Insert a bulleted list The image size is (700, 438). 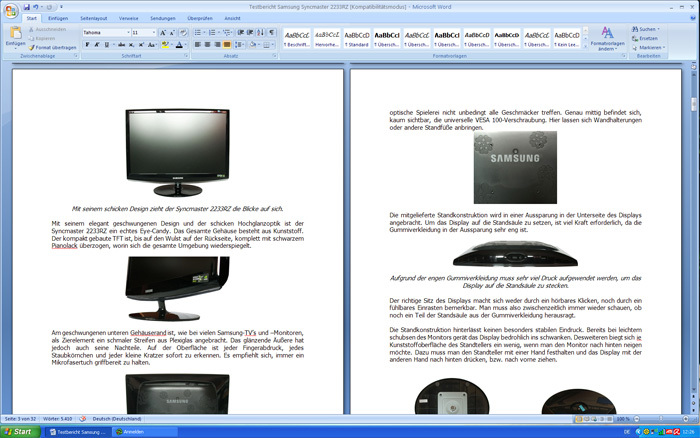tap(198, 33)
